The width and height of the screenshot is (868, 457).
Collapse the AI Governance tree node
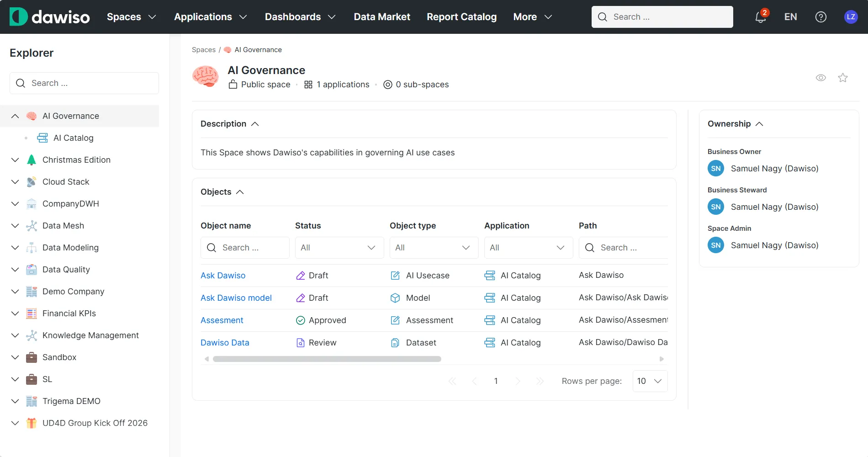tap(15, 116)
